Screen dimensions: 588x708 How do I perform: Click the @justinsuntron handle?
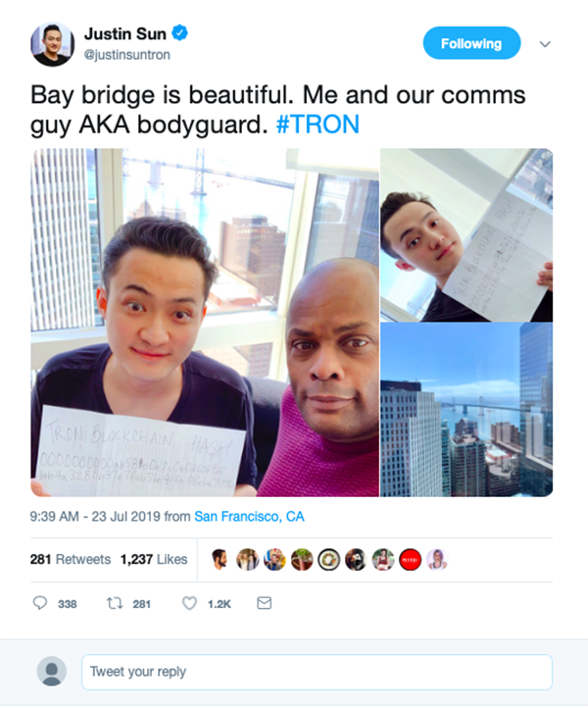(127, 55)
